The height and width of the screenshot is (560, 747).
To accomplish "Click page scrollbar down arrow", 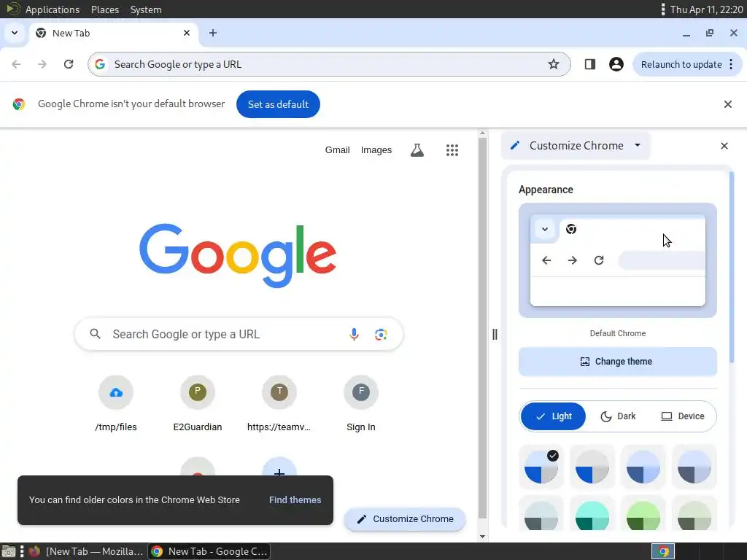I will pos(482,537).
